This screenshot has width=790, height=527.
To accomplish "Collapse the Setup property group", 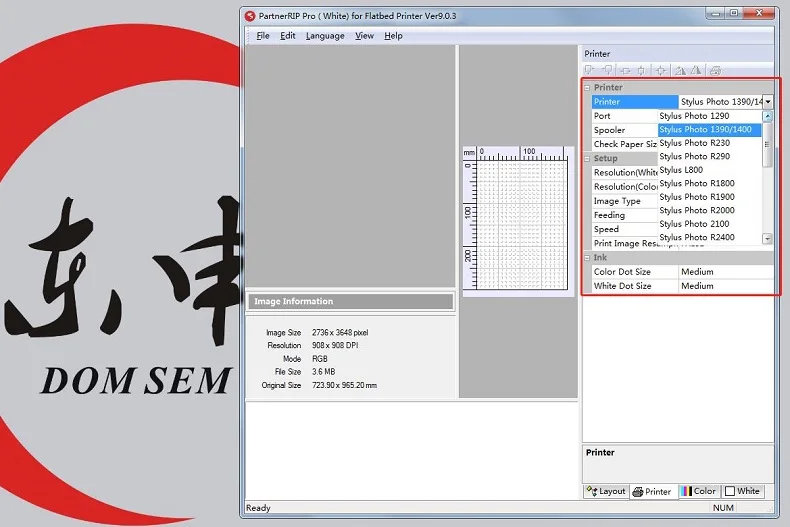I will [587, 159].
